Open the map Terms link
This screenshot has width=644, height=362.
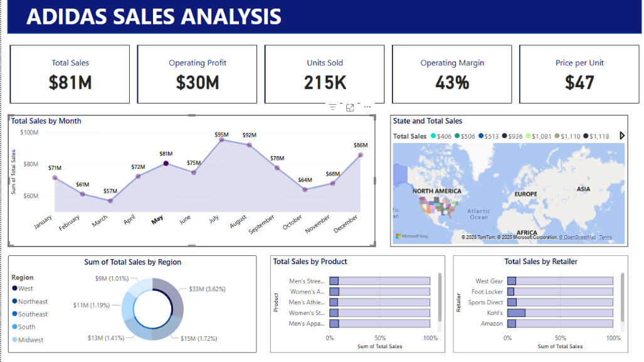605,238
